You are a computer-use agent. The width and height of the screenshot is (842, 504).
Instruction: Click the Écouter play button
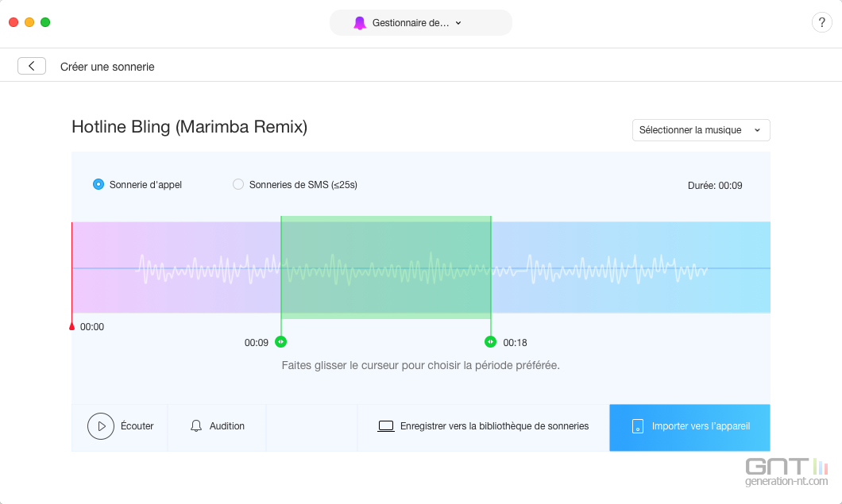101,426
